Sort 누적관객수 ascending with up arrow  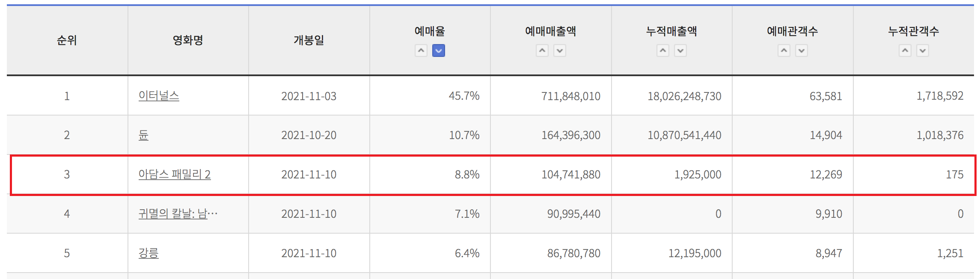tap(905, 50)
